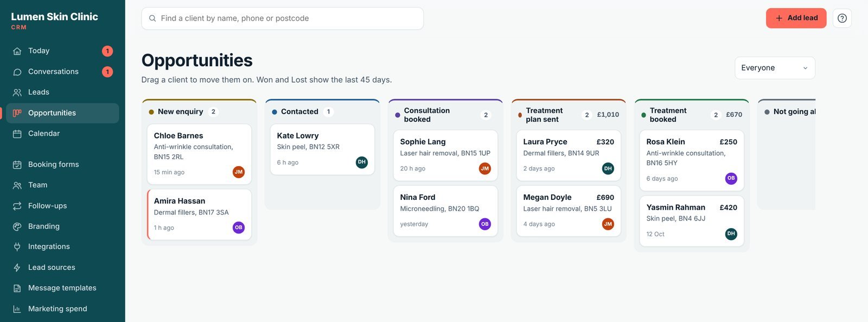Click Rosa Klein's £250 value

[729, 142]
